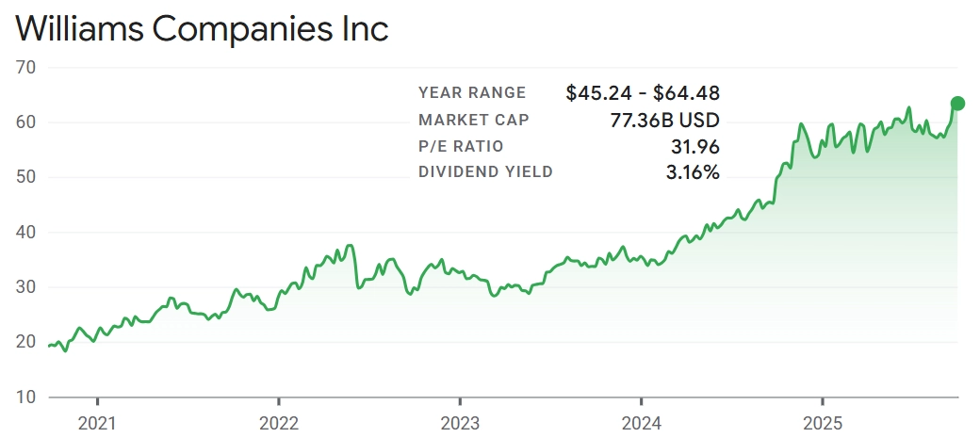Click the 70 price axis label

(x=25, y=68)
